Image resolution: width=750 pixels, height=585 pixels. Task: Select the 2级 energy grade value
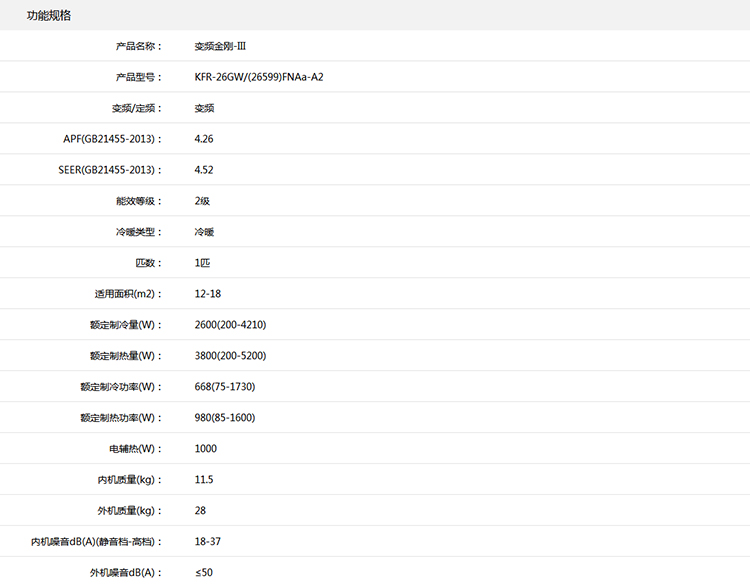tap(202, 201)
